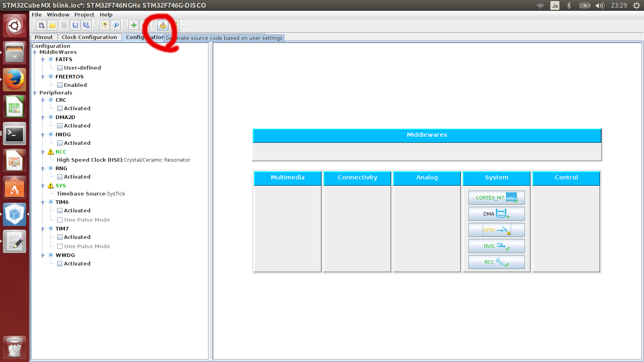Click the Save As toolbar icon
Screen dimensions: 644x362
(x=86, y=25)
